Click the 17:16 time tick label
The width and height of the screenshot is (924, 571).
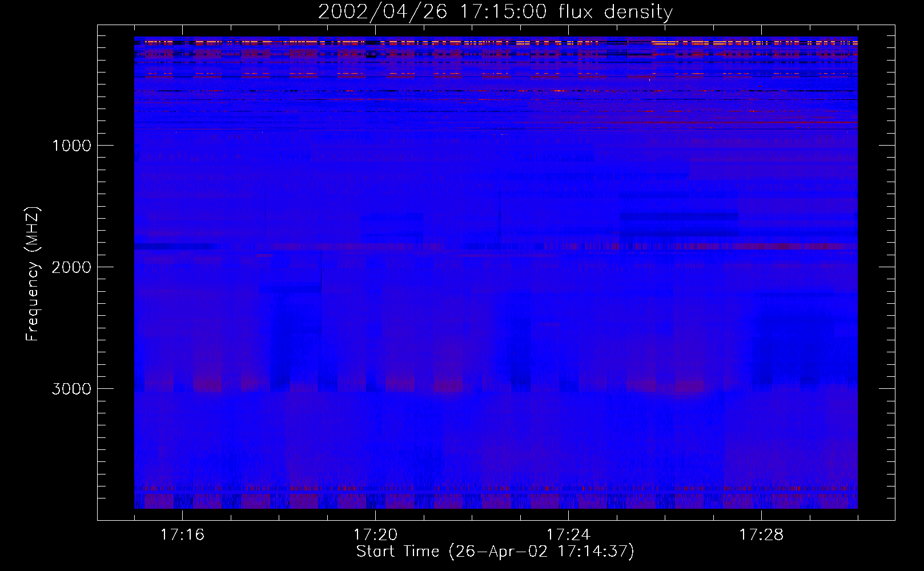[182, 535]
